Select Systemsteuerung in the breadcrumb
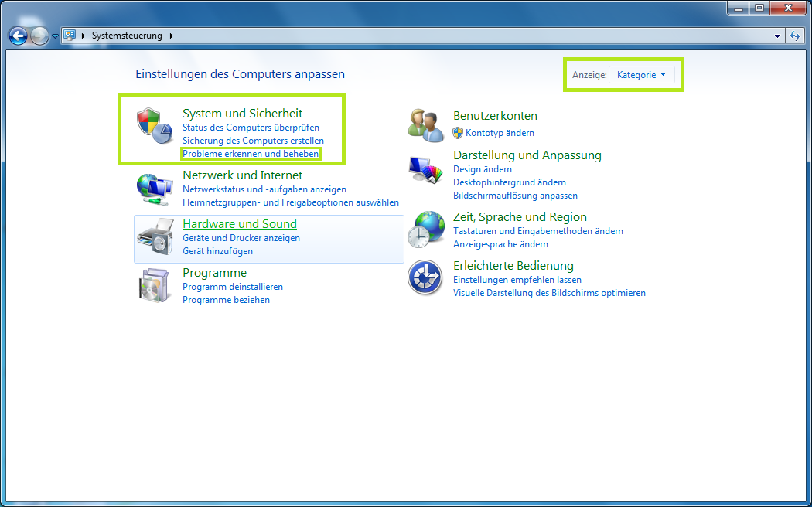 tap(127, 36)
